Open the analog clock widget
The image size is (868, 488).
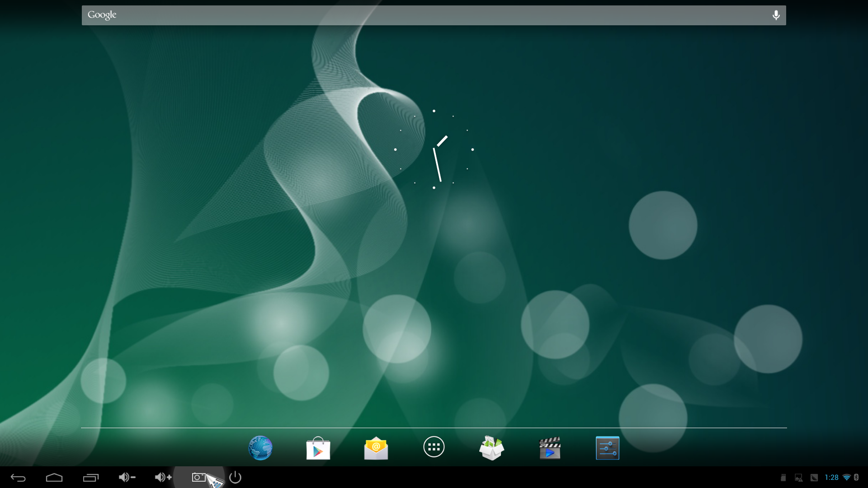coord(434,149)
